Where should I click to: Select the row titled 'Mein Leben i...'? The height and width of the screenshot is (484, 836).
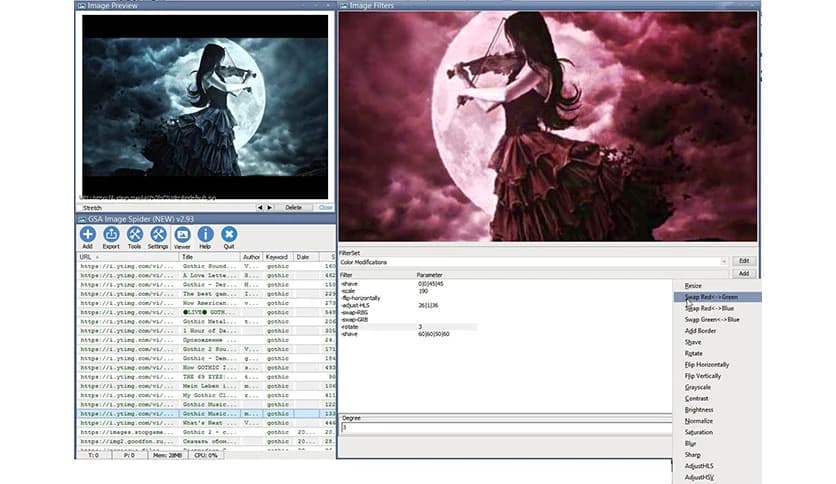[x=207, y=386]
